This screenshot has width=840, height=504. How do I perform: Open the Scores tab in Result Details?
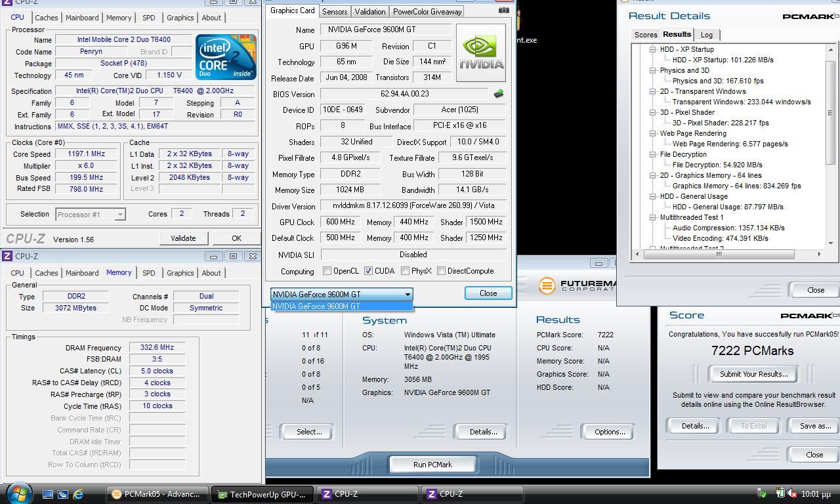coord(645,35)
